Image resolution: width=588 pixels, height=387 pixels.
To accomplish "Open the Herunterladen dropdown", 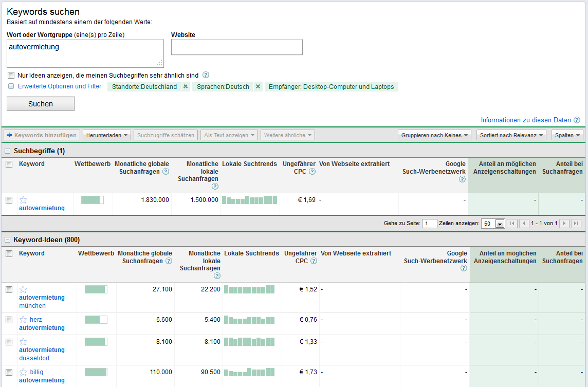I will [x=106, y=135].
